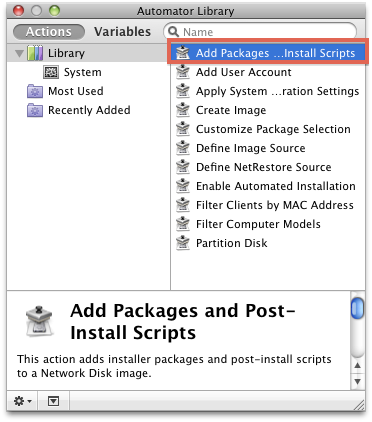
Task: Click the Filter Computer Models icon
Action: pos(183,224)
